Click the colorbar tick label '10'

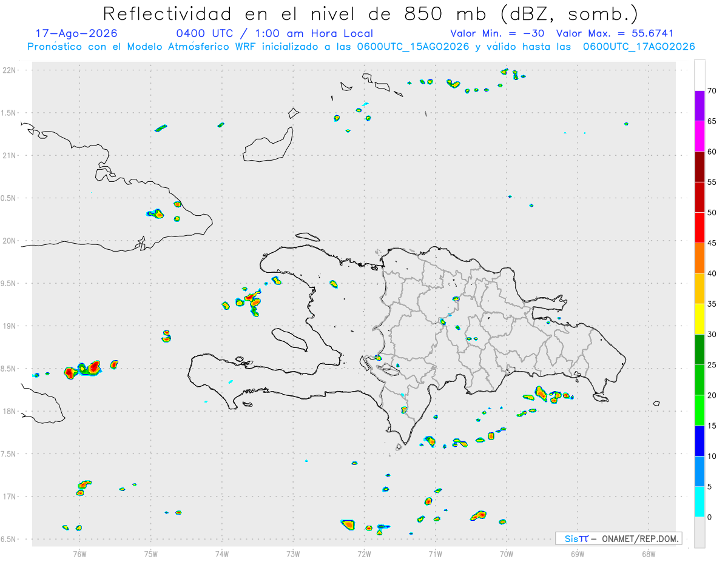tap(712, 456)
